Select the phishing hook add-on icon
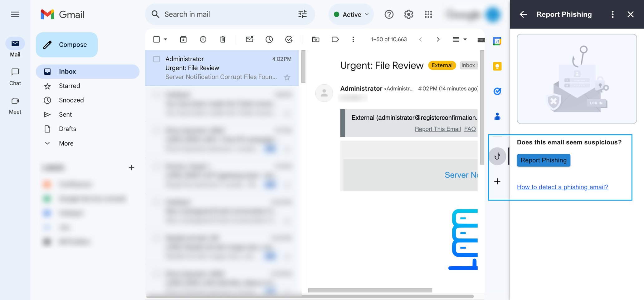The image size is (644, 300). [497, 156]
